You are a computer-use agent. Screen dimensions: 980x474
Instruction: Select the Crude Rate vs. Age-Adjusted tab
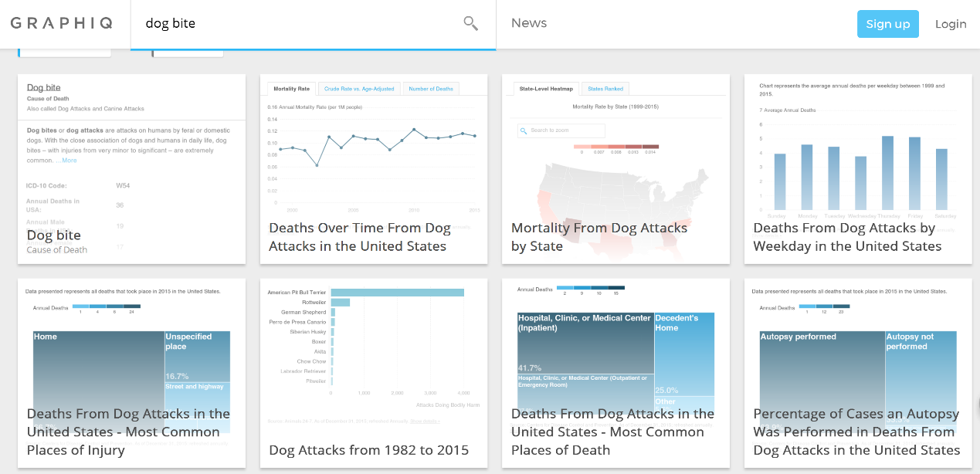coord(359,89)
